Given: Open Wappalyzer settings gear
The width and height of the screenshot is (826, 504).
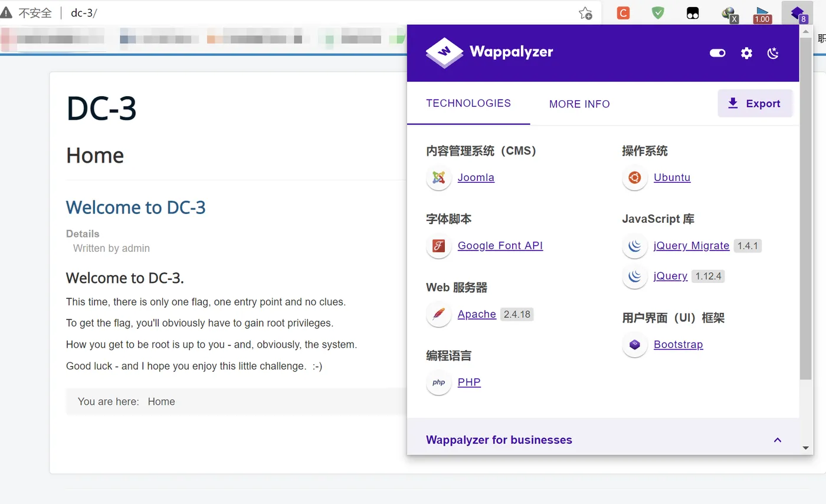Looking at the screenshot, I should (746, 53).
